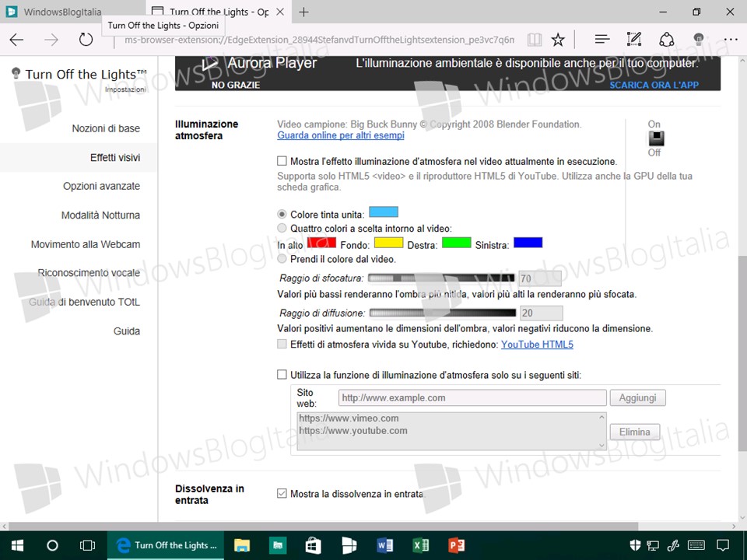Enable Mostra l'effetto illuminazione d'atmosfera checkbox
This screenshot has width=747, height=560.
click(282, 161)
